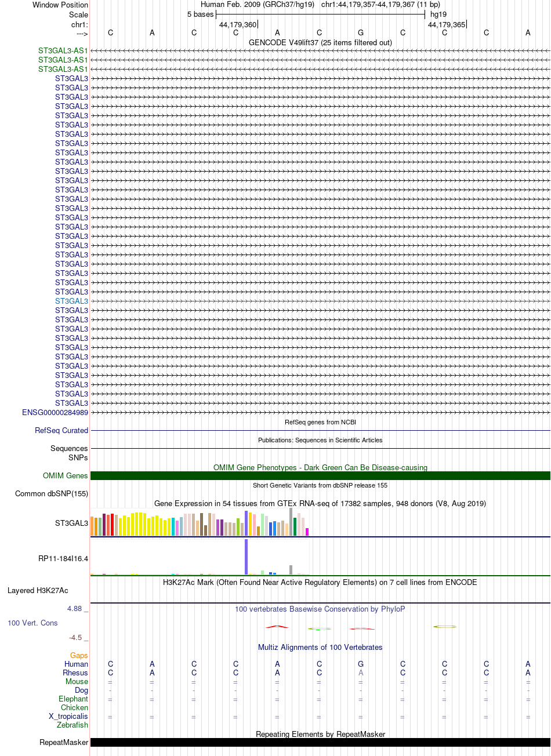The height and width of the screenshot is (756, 551).
Task: Click the tall gray bar in ST3GAL3 expression chart
Action: (291, 522)
